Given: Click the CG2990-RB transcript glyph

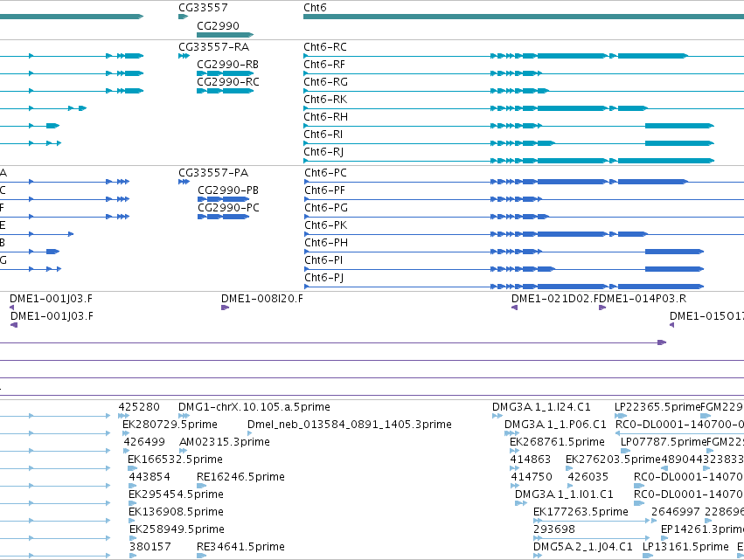Looking at the screenshot, I should [x=225, y=73].
